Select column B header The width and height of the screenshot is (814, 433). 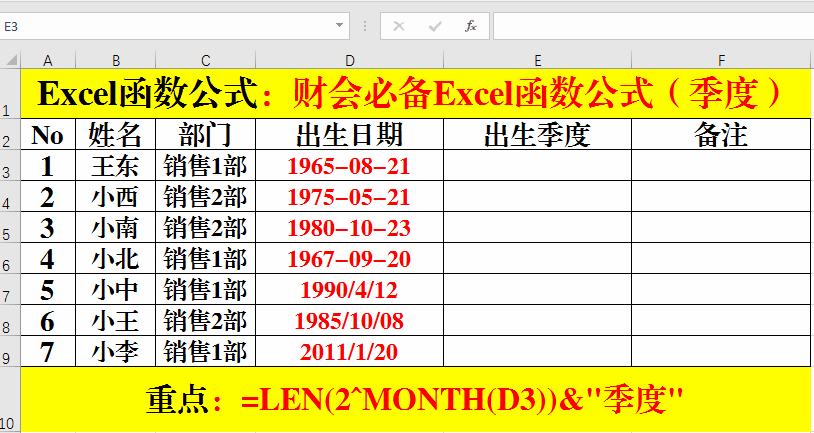116,60
